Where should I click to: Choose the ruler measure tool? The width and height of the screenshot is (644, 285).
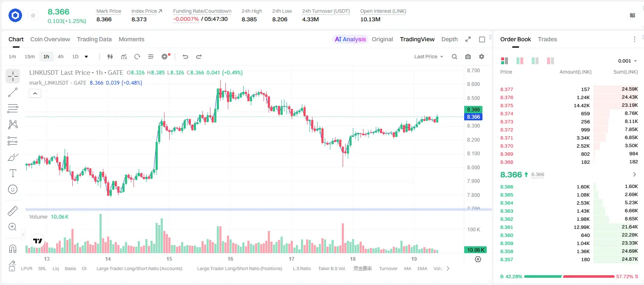tap(13, 211)
